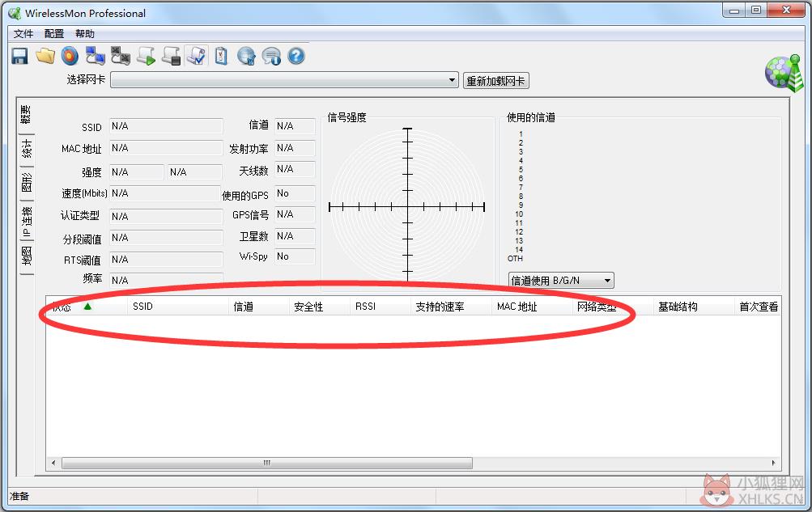The height and width of the screenshot is (512, 812).
Task: Open the 文件 menu
Action: (23, 34)
